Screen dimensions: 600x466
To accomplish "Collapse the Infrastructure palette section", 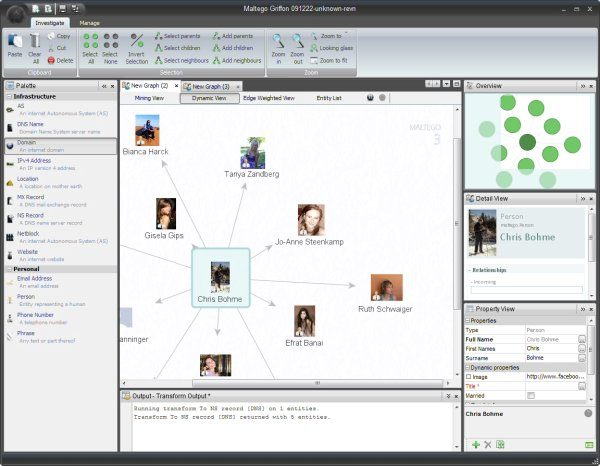I will point(9,98).
